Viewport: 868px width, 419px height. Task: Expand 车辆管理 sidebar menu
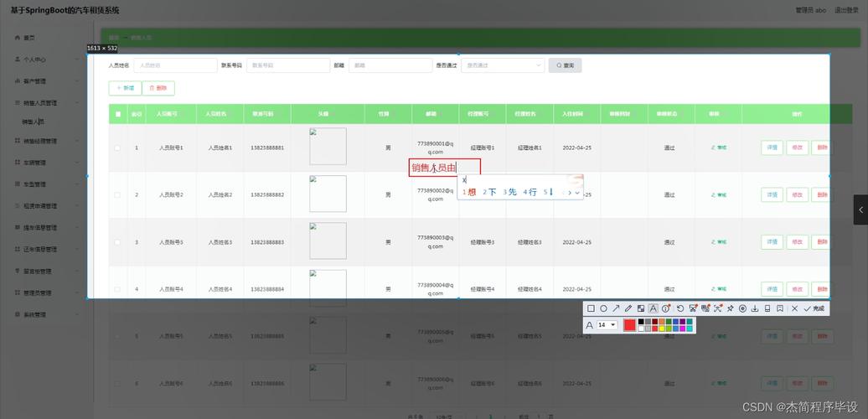(47, 163)
